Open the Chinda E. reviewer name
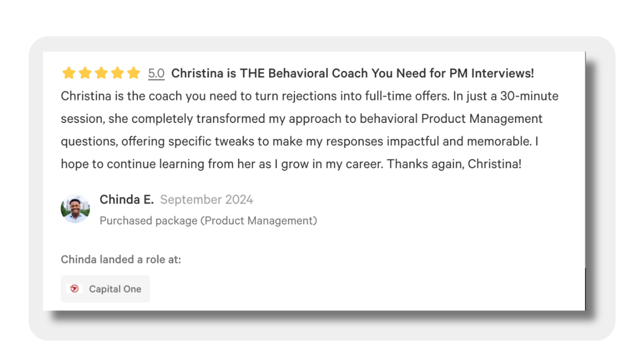 click(126, 200)
